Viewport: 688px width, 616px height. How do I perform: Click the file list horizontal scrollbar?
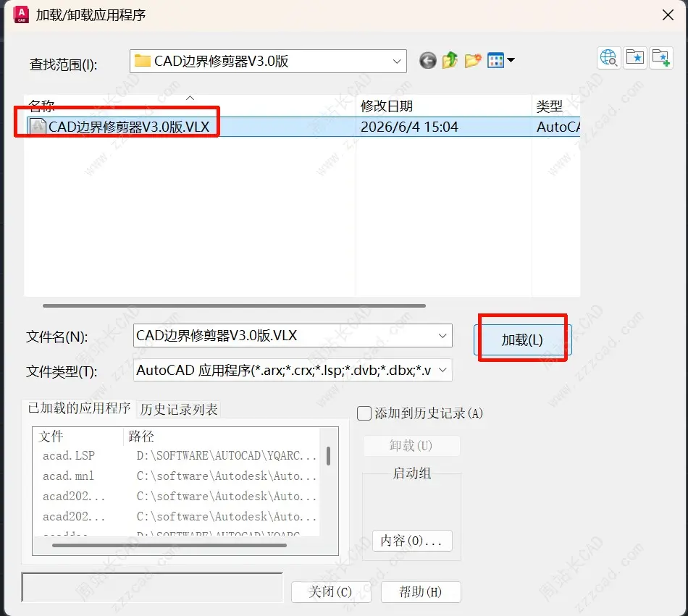pos(235,305)
